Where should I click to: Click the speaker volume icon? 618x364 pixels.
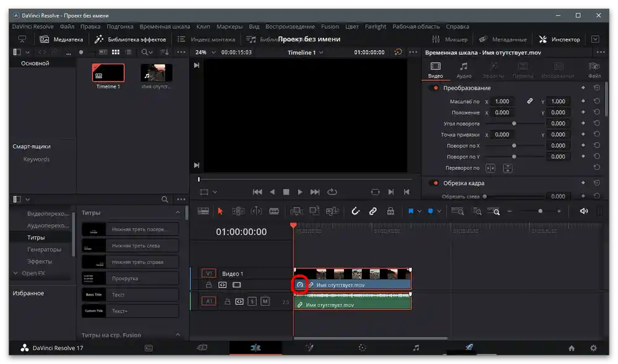coord(584,211)
